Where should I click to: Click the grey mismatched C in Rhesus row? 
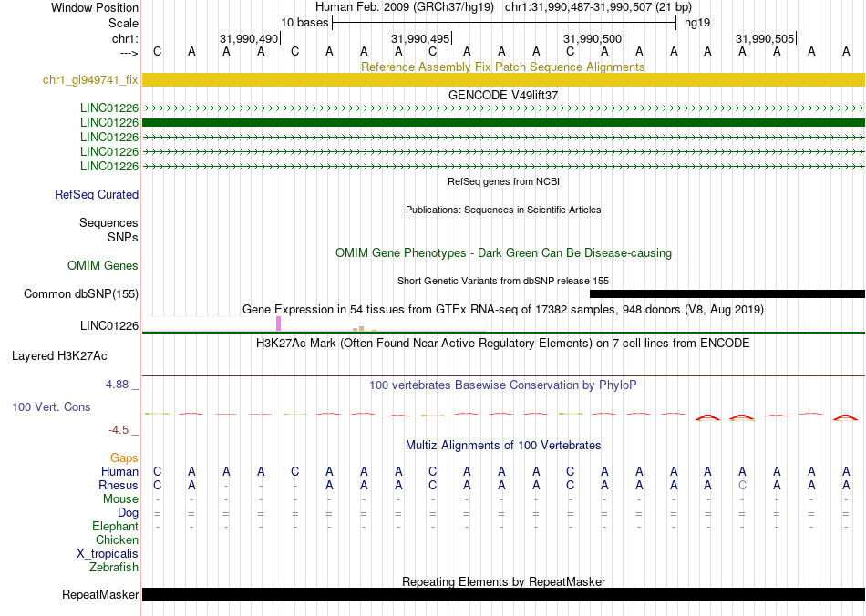point(742,485)
